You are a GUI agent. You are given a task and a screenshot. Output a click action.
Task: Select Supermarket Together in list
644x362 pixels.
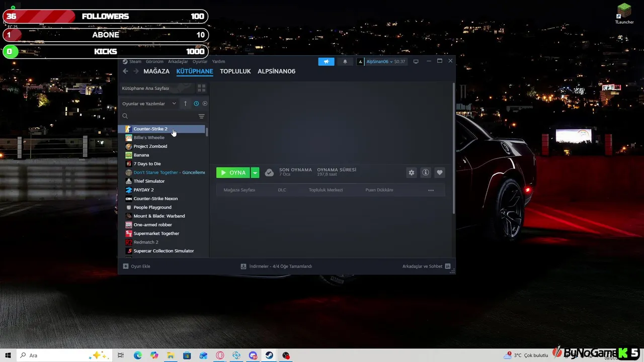point(162,233)
